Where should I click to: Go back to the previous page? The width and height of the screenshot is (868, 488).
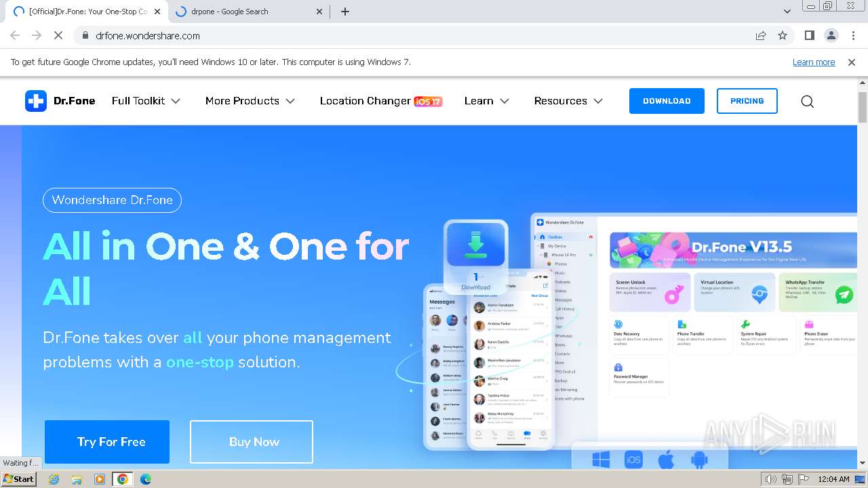pyautogui.click(x=15, y=35)
